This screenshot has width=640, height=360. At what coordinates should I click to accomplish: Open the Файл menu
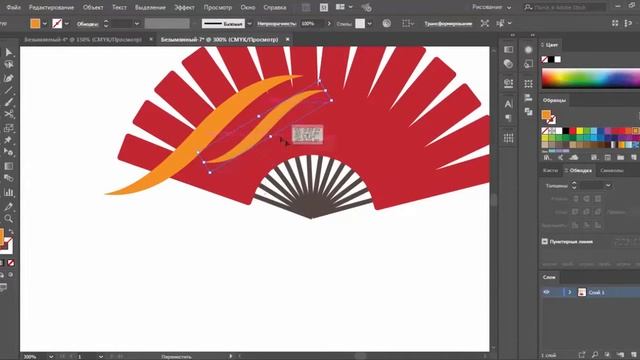tap(13, 7)
